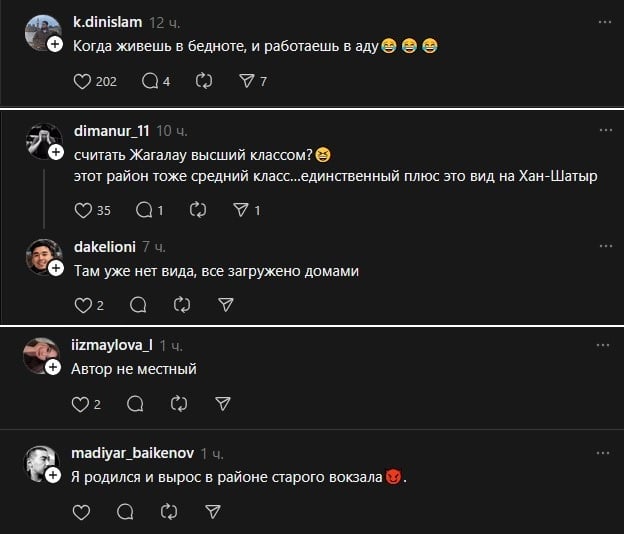Open more options for dakelioni's reply
Viewport: 624px width, 534px height.
tap(603, 245)
